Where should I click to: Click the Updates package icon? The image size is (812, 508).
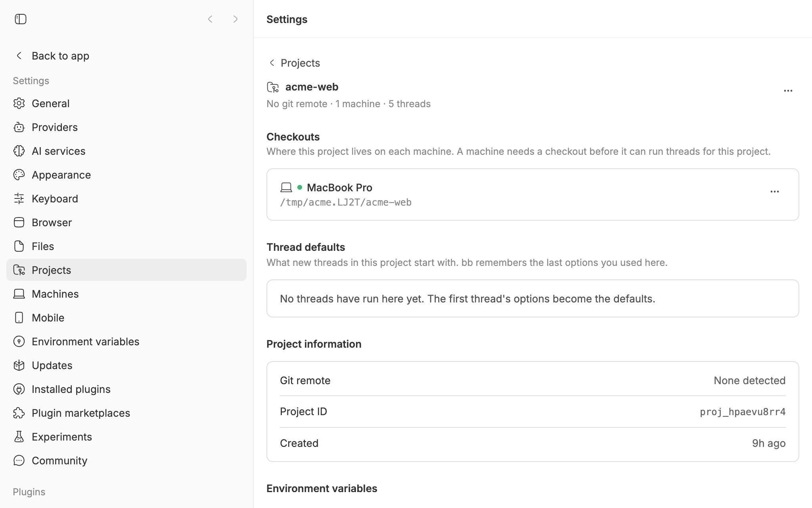click(x=19, y=365)
